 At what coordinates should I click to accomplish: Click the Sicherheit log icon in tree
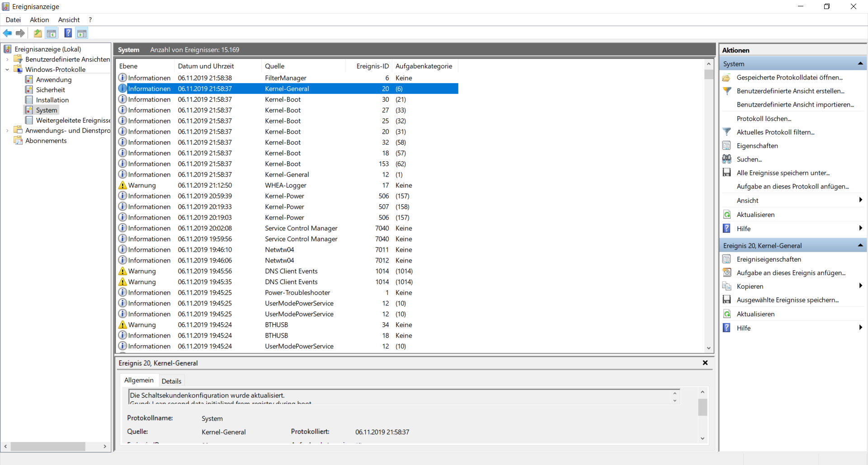tap(29, 89)
